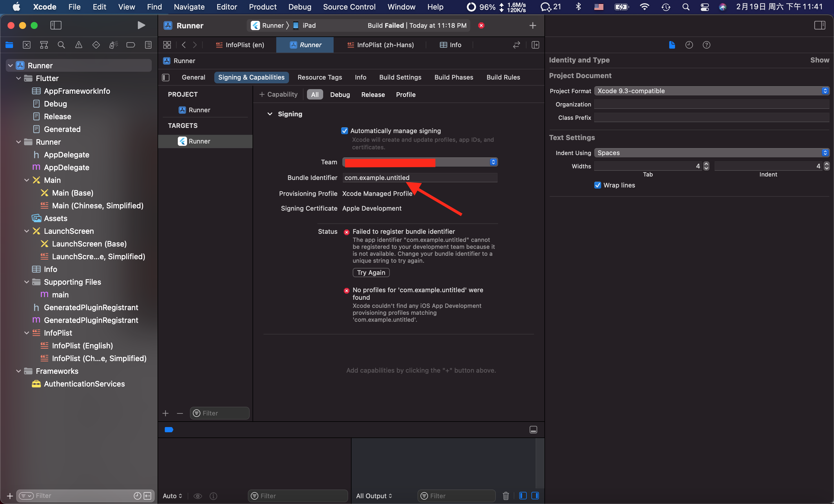Add a target with the plus button

tap(166, 413)
